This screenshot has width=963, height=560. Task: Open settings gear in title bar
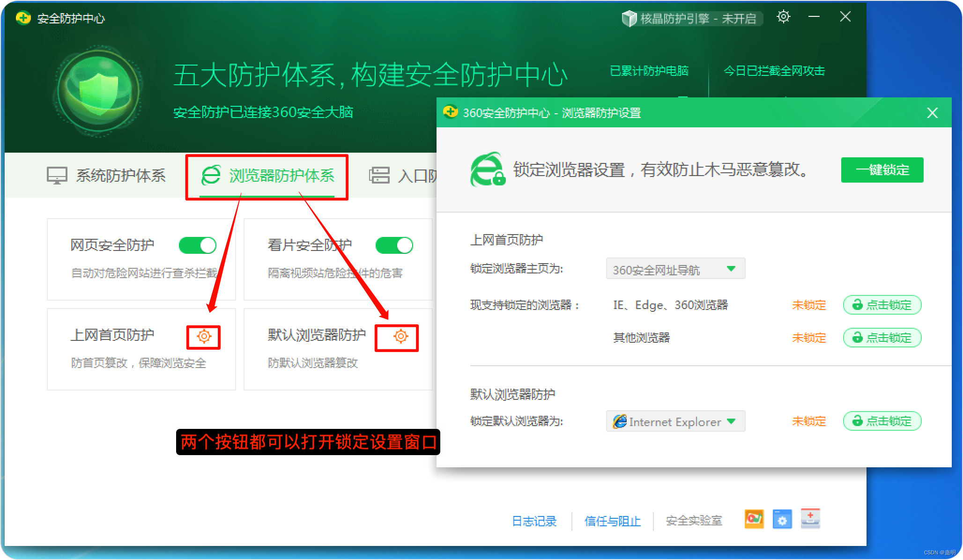[783, 17]
